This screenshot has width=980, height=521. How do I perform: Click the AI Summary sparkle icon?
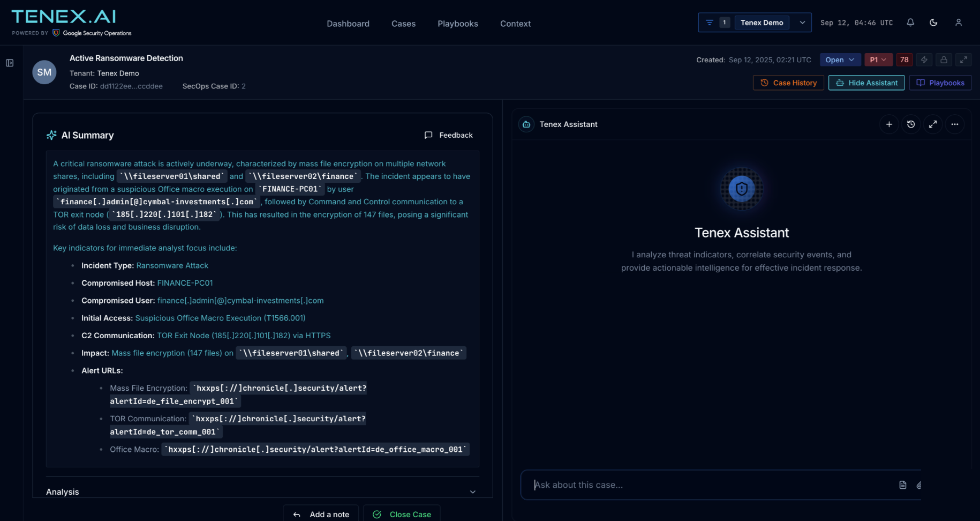tap(51, 135)
